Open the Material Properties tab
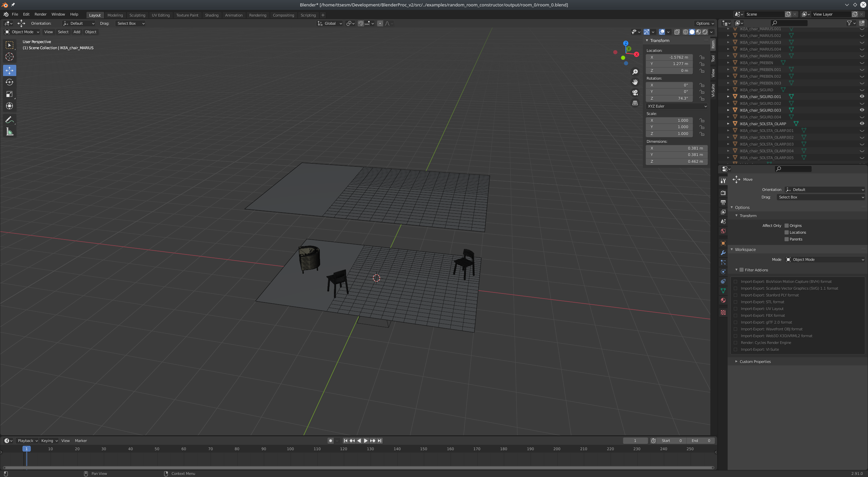 723,300
